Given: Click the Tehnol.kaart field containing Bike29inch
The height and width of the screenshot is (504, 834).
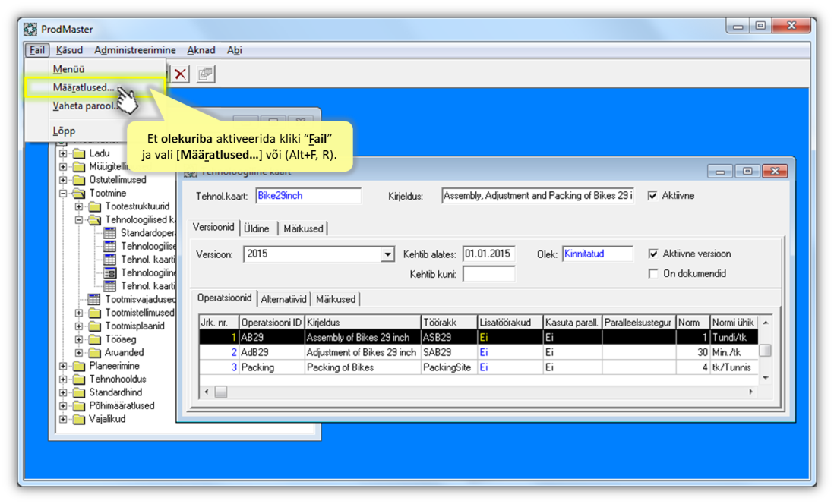Looking at the screenshot, I should click(308, 196).
